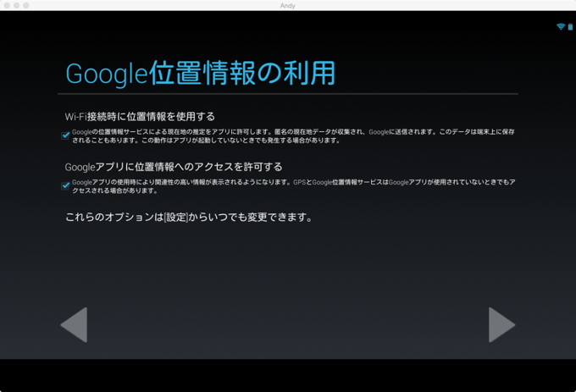Click the battery status icon
This screenshot has width=576, height=392.
(x=570, y=27)
